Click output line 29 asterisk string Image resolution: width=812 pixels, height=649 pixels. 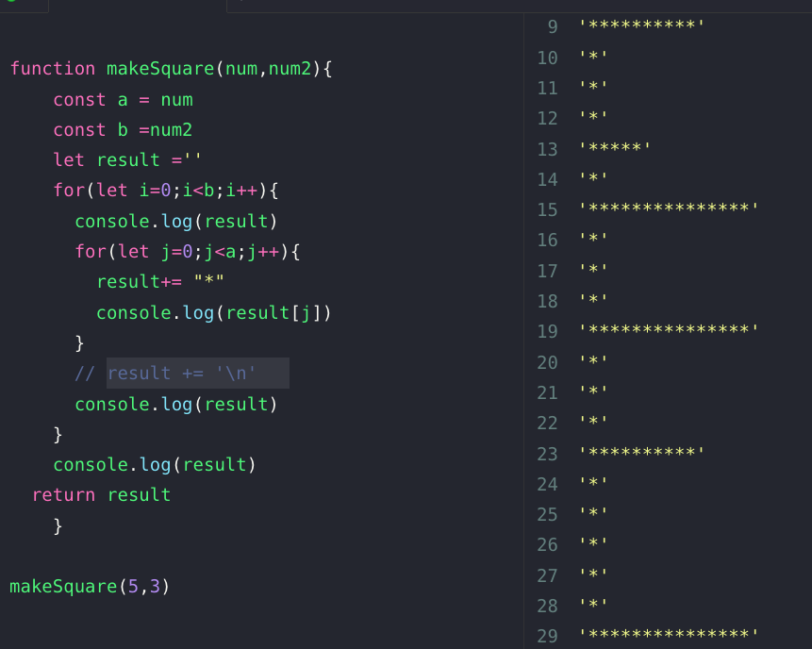[x=669, y=634]
